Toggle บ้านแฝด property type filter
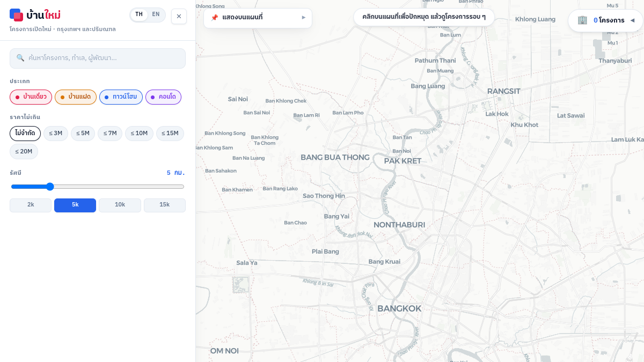Image resolution: width=644 pixels, height=362 pixels. (x=76, y=97)
